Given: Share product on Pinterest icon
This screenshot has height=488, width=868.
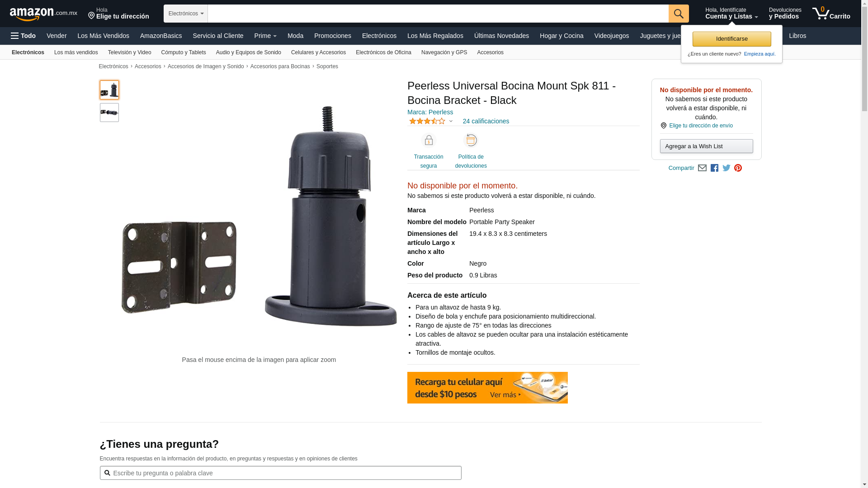Looking at the screenshot, I should pyautogui.click(x=738, y=168).
